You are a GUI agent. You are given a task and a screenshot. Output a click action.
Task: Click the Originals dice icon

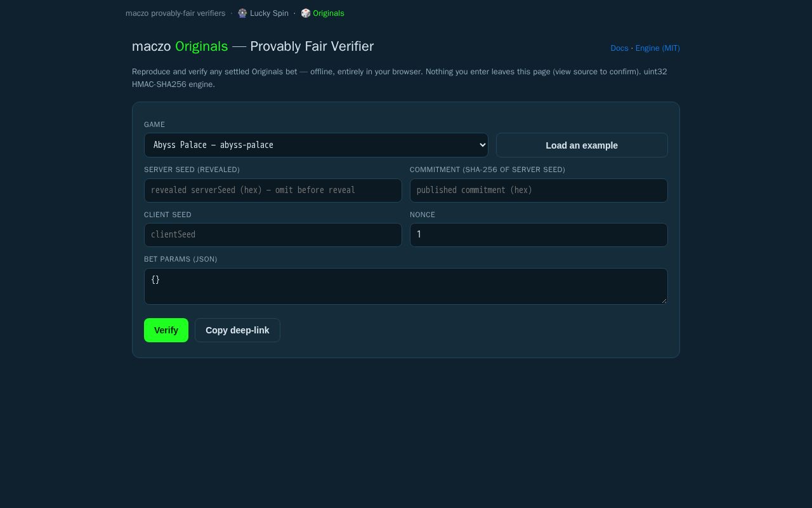pos(306,13)
